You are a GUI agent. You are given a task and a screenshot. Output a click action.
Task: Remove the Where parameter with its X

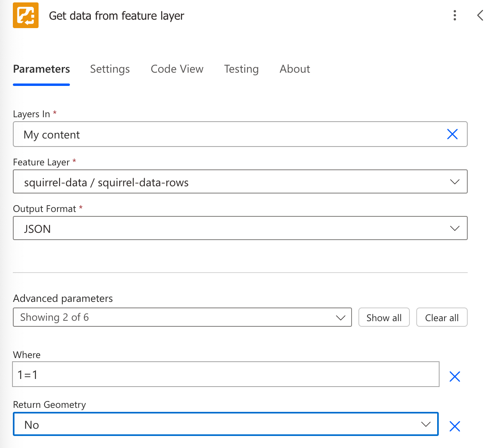[x=454, y=376]
